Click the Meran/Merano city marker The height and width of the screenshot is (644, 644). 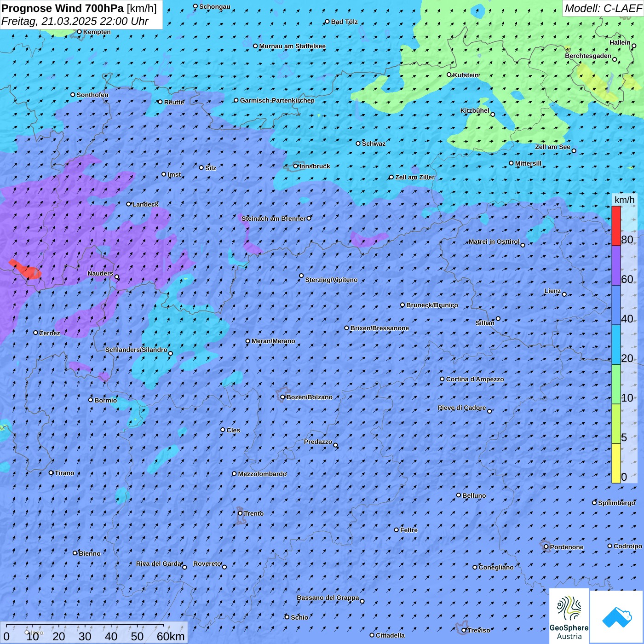click(248, 341)
